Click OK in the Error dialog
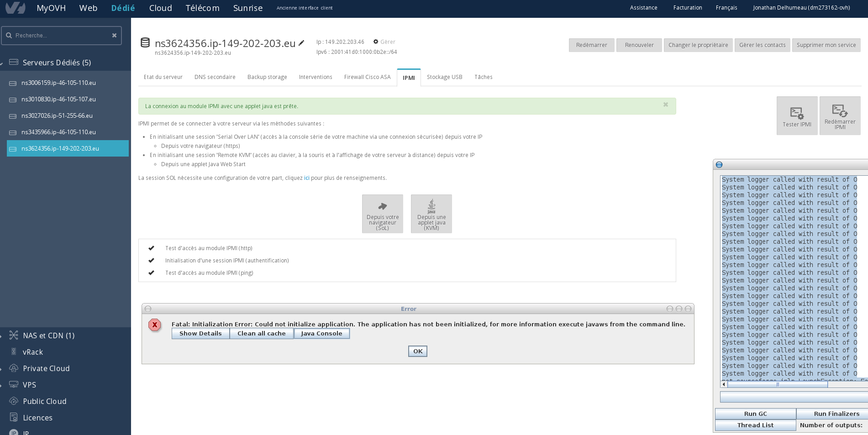The height and width of the screenshot is (435, 868). (417, 351)
